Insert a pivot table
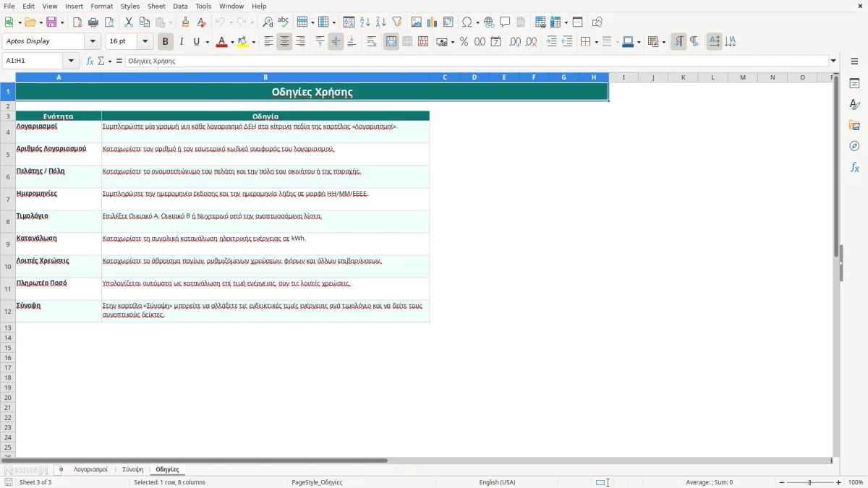Screen dimensions: 868x488 (448, 22)
